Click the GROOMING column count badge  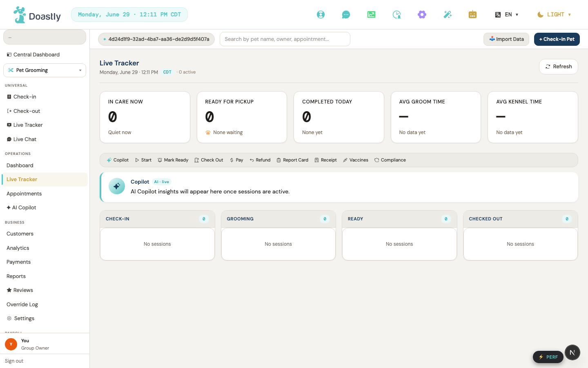[325, 219]
